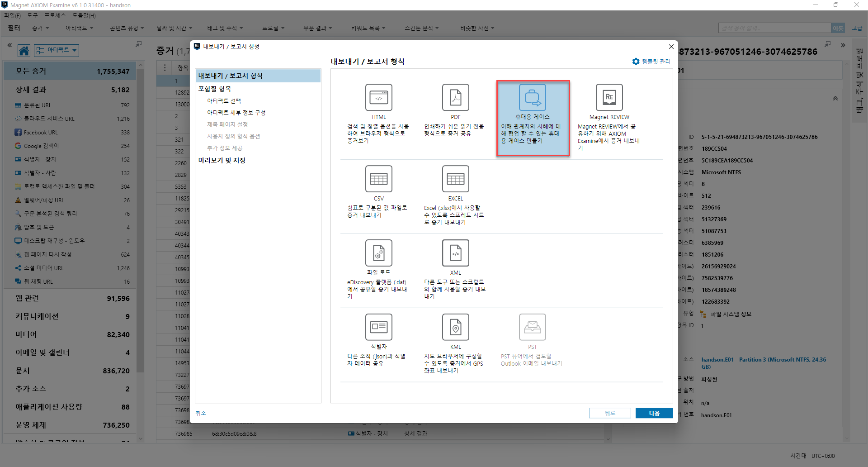Image resolution: width=868 pixels, height=467 pixels.
Task: Expand the 증거 filter dropdown
Action: point(40,28)
